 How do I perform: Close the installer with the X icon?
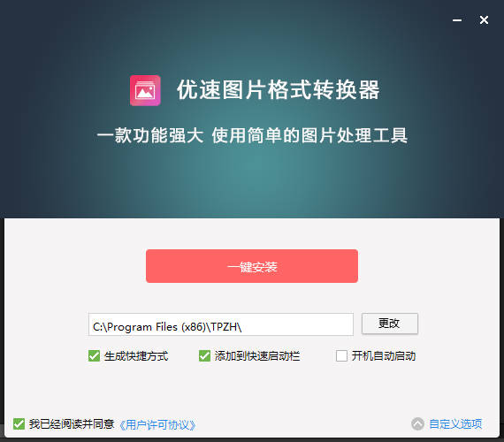point(484,20)
